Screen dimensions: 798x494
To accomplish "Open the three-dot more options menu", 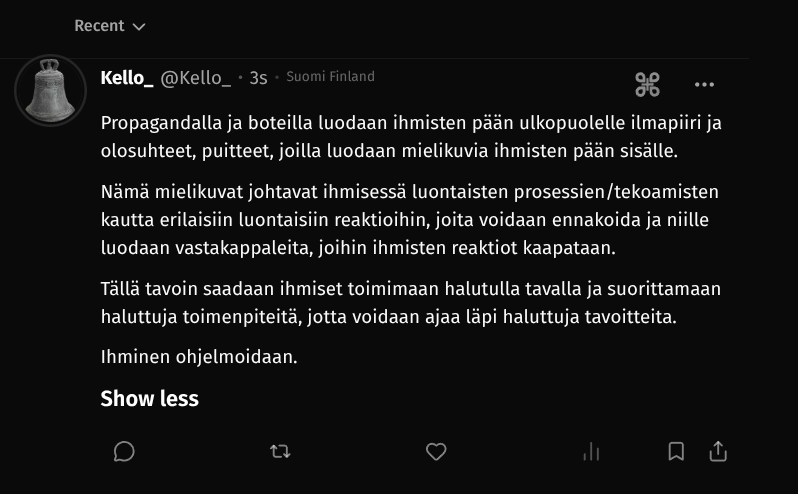I will pyautogui.click(x=704, y=85).
